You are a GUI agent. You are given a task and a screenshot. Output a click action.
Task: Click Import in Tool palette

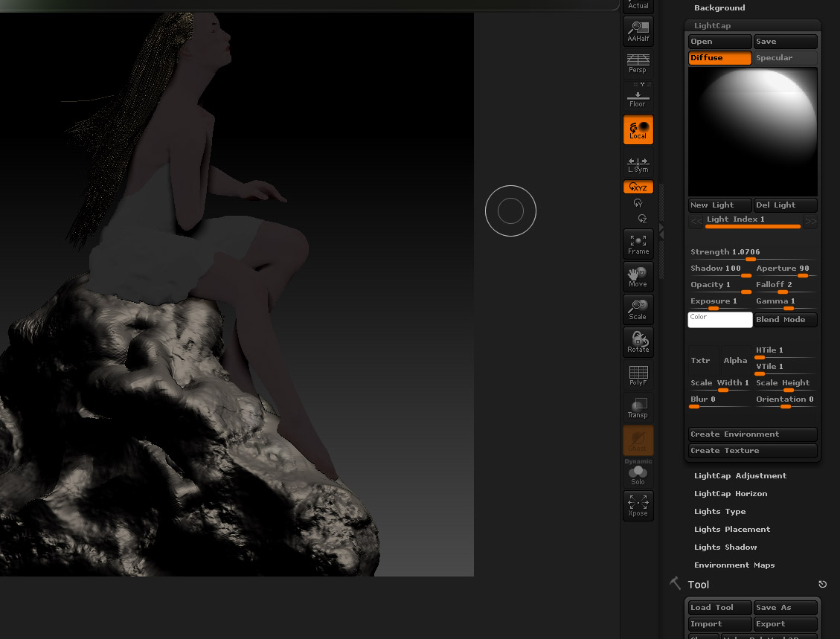pyautogui.click(x=720, y=624)
